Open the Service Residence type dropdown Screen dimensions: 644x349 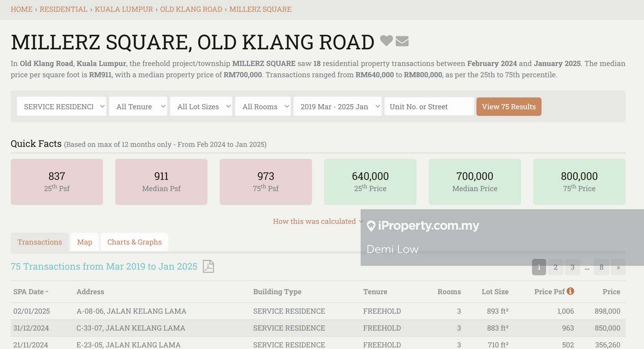62,106
